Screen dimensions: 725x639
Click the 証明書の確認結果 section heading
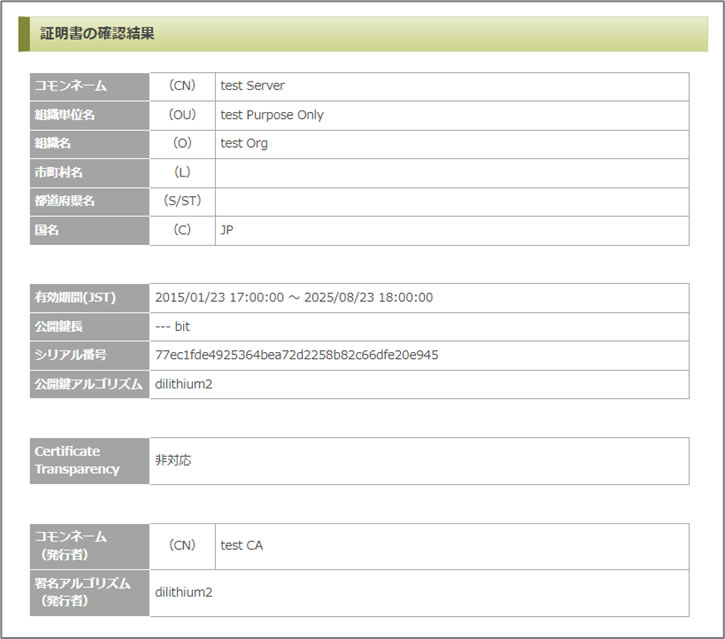pyautogui.click(x=97, y=34)
